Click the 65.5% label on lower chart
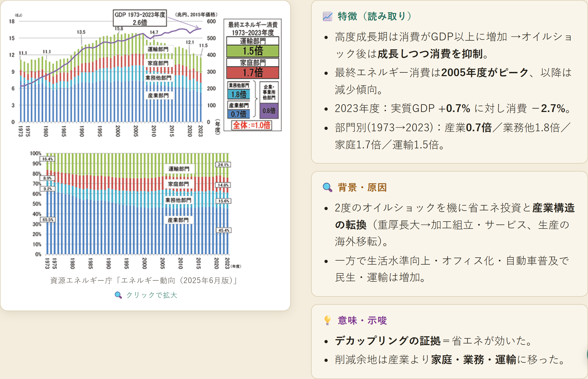This screenshot has height=379, width=588. (x=48, y=220)
